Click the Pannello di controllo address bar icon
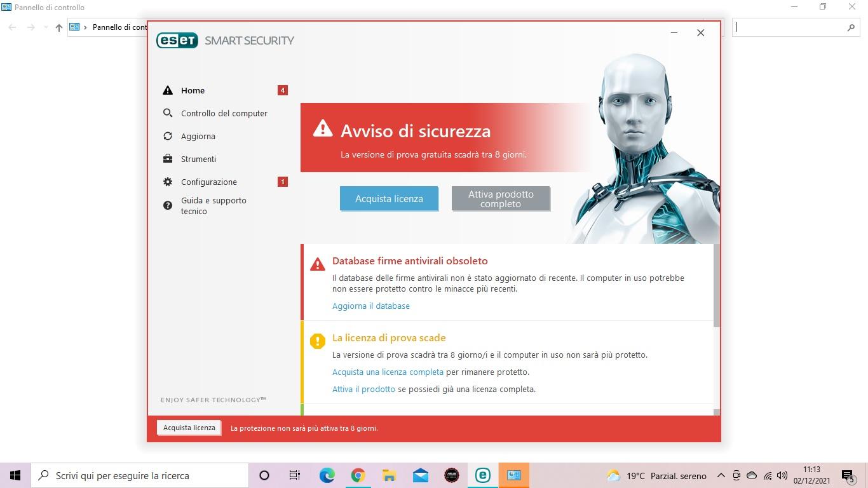This screenshot has height=488, width=868. pos(74,27)
